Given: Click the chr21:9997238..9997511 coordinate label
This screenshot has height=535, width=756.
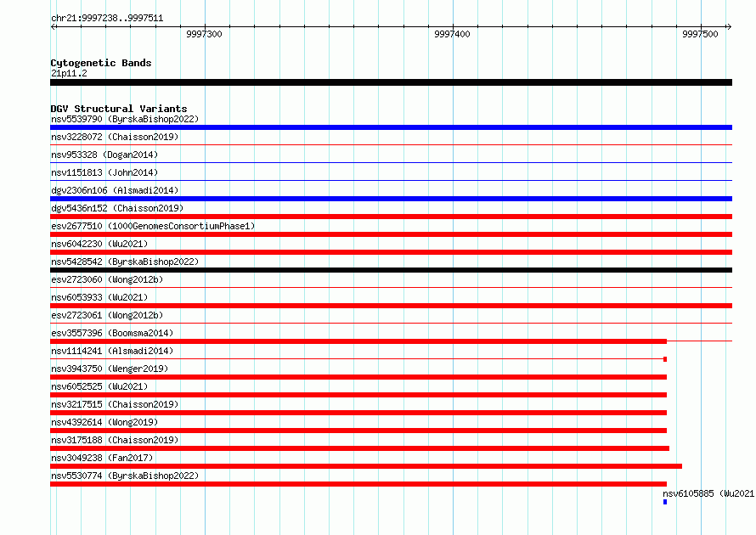Looking at the screenshot, I should pyautogui.click(x=107, y=19).
